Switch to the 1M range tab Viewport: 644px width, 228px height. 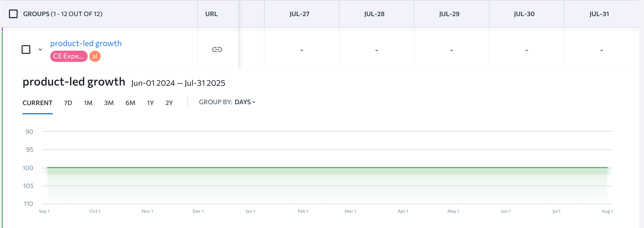88,103
